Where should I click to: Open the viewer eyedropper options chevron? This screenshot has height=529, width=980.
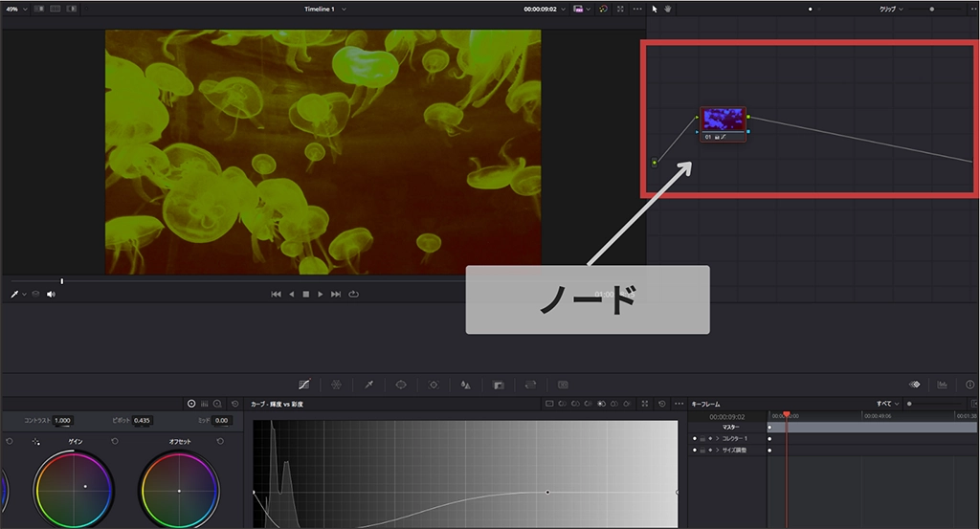[24, 295]
